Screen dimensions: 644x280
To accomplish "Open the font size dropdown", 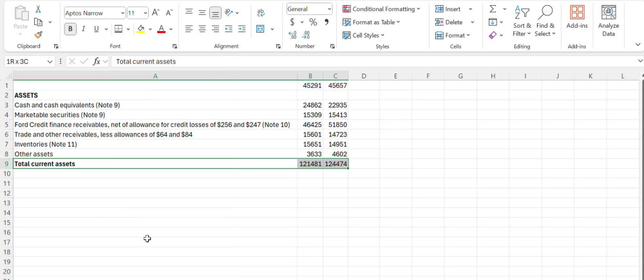I will pyautogui.click(x=145, y=13).
